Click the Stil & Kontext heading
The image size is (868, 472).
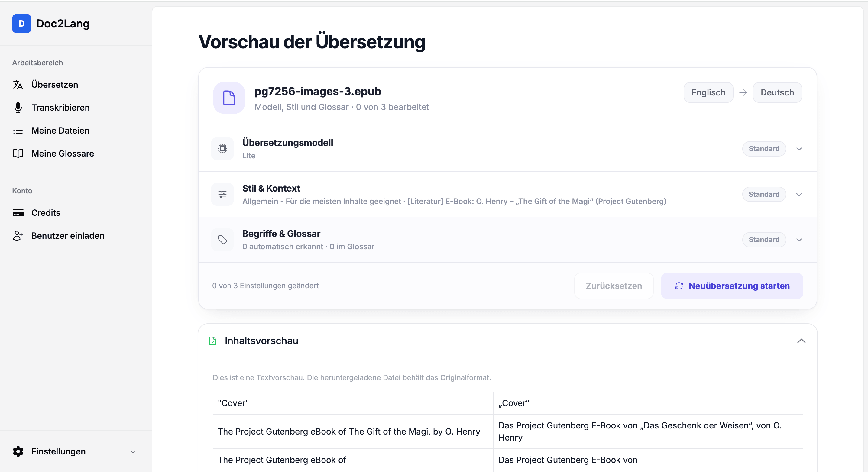click(x=271, y=188)
